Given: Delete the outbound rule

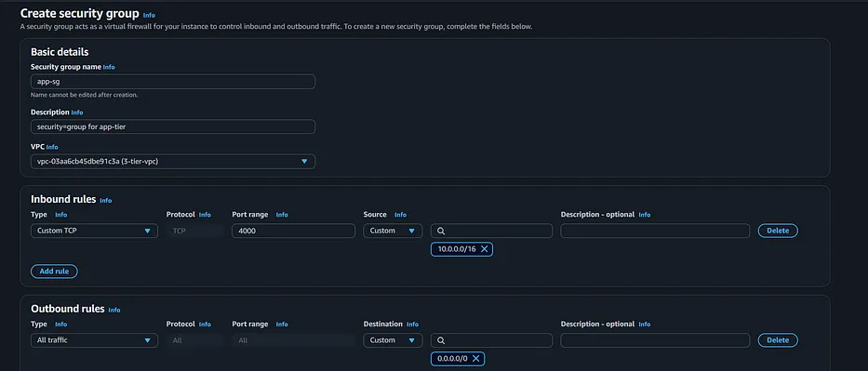Looking at the screenshot, I should (778, 340).
